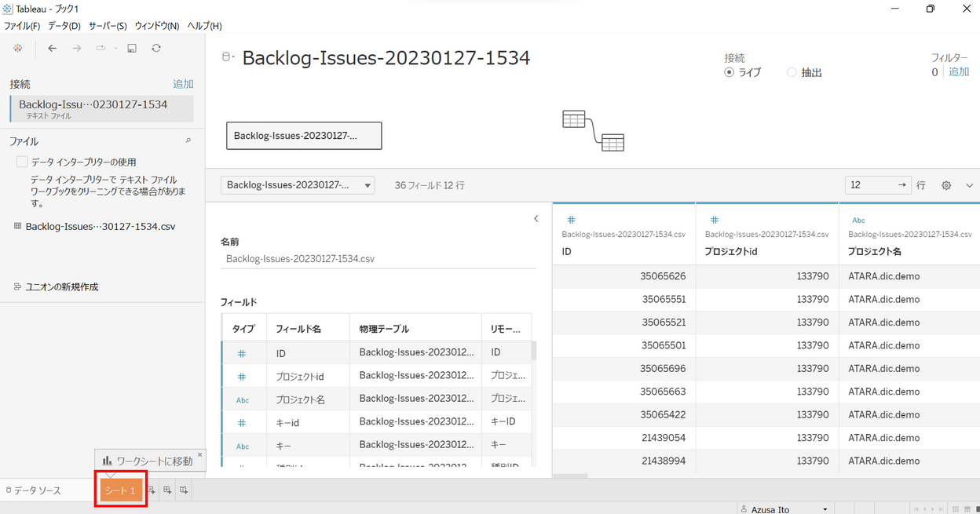This screenshot has width=980, height=514.
Task: Click the data source title Backlog-Issues-20230127-1534
Action: (386, 57)
